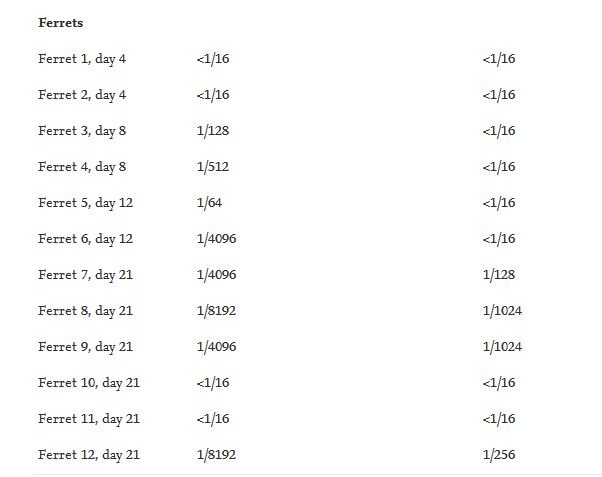Viewport: 602px width, 477px height.
Task: Click the 'Ferret 12, day 21' label
Action: pyautogui.click(x=89, y=455)
